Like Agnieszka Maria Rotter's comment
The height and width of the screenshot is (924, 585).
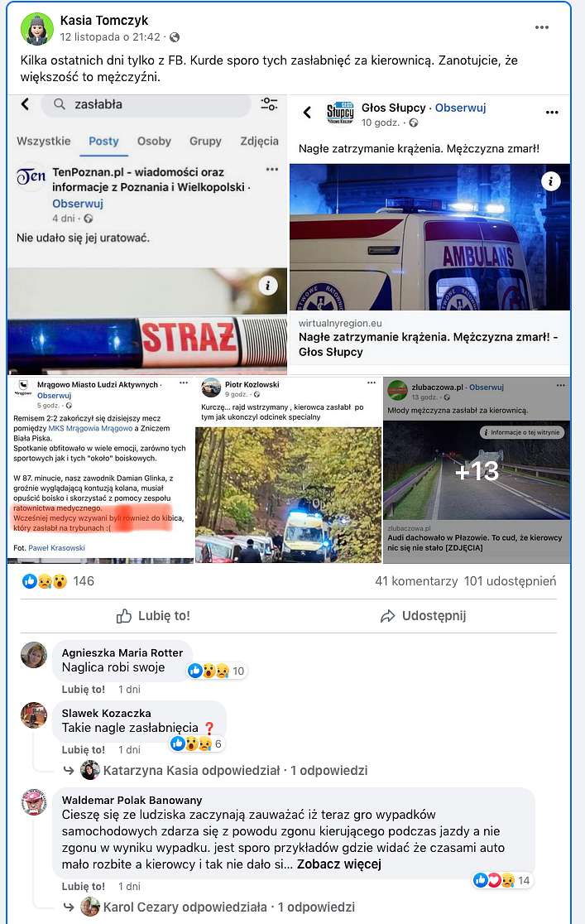point(83,690)
